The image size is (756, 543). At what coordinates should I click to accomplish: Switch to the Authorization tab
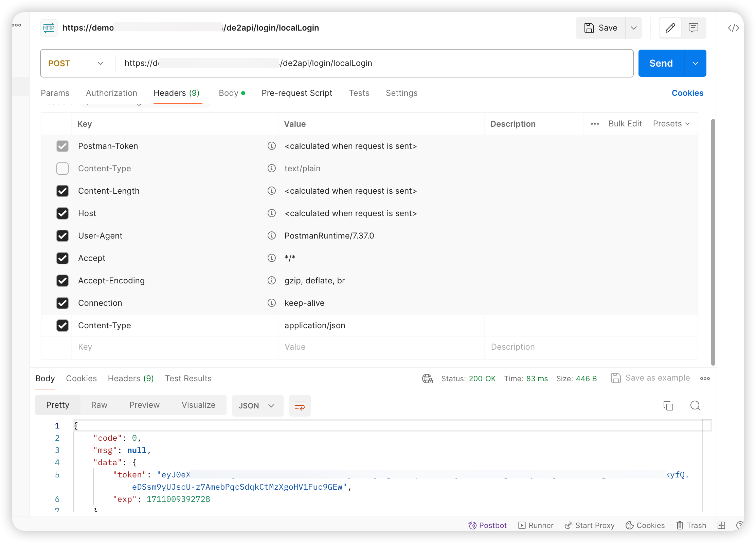point(111,93)
